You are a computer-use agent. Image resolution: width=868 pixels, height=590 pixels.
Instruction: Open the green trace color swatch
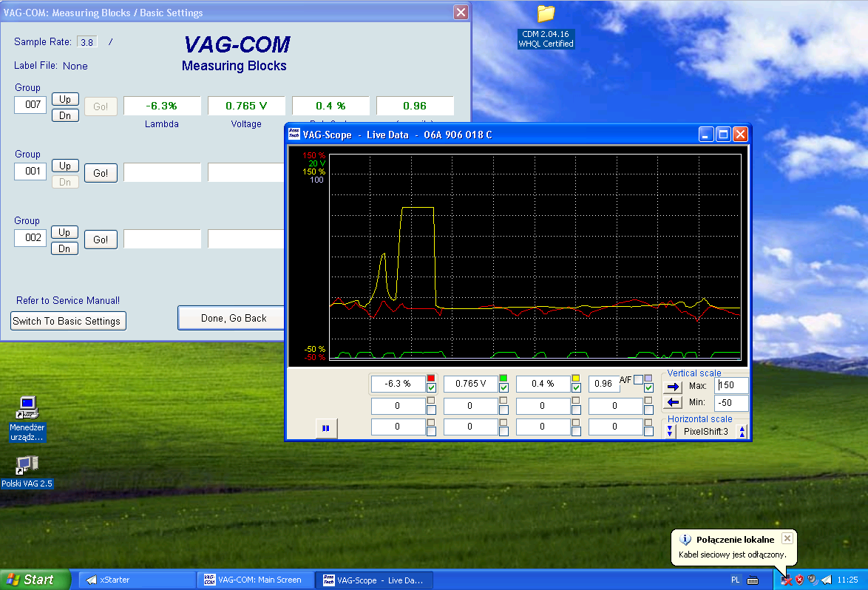pos(503,378)
